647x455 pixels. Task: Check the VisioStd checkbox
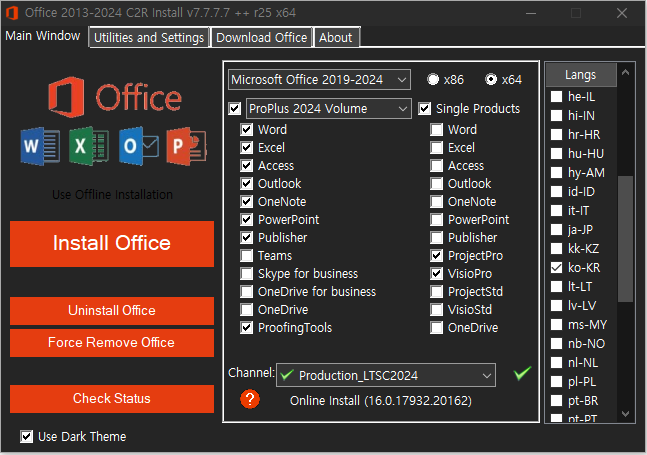tap(437, 310)
